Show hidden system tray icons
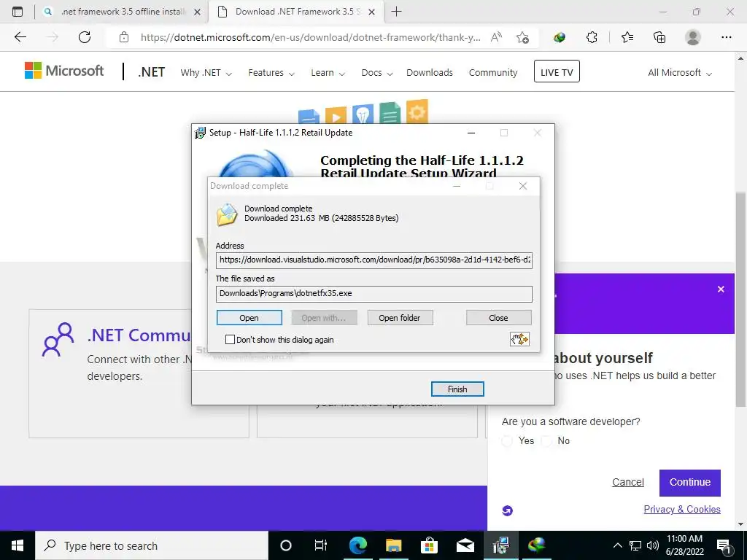Viewport: 747px width, 560px height. pyautogui.click(x=617, y=545)
